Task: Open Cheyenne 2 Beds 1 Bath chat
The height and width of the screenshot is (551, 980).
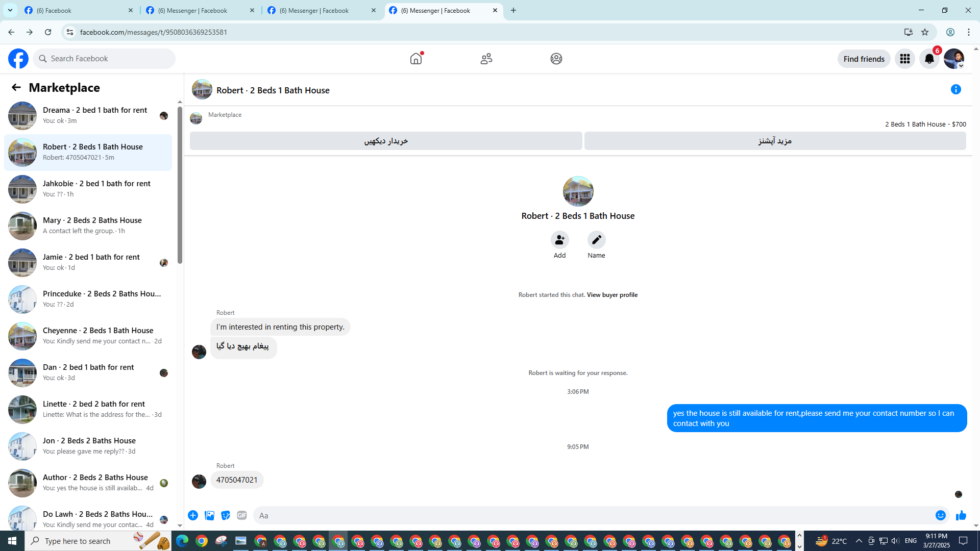Action: [88, 336]
